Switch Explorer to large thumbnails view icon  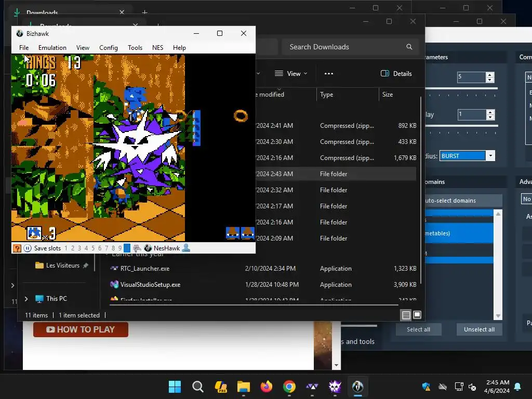click(417, 315)
